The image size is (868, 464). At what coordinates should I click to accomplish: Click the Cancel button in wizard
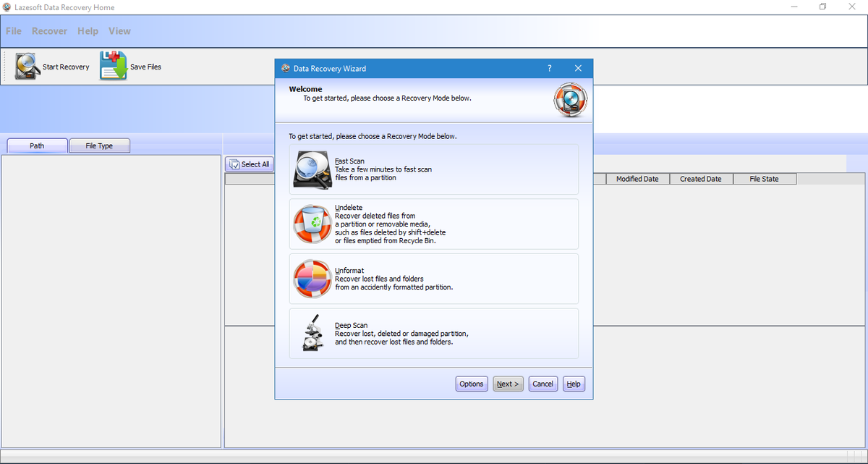pyautogui.click(x=543, y=384)
